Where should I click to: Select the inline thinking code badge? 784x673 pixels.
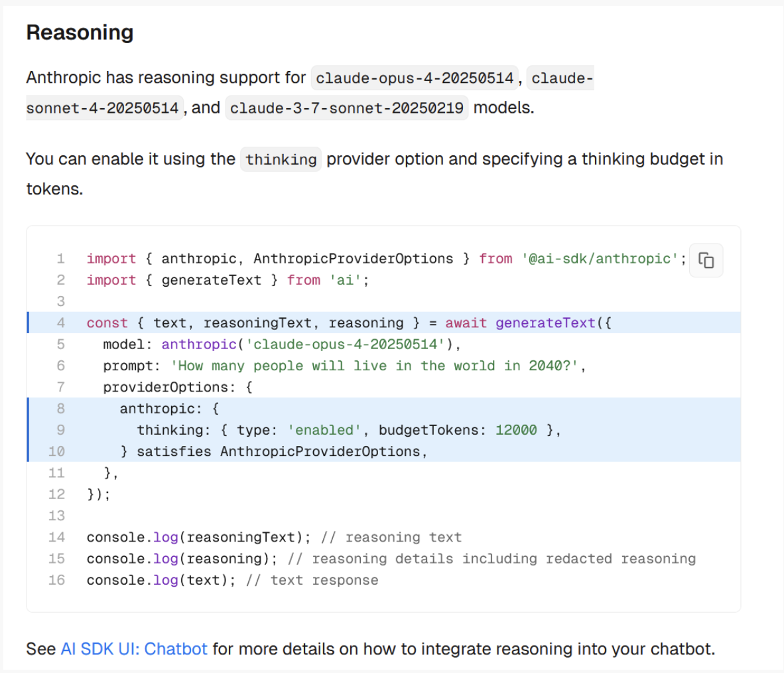pyautogui.click(x=281, y=159)
